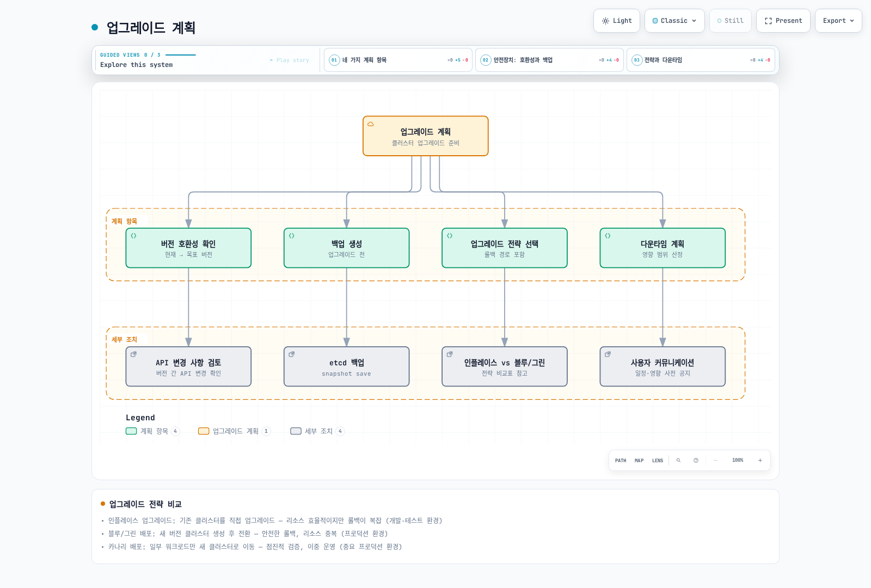Open guided view 전략과 다운타임
This screenshot has width=871, height=588.
701,60
